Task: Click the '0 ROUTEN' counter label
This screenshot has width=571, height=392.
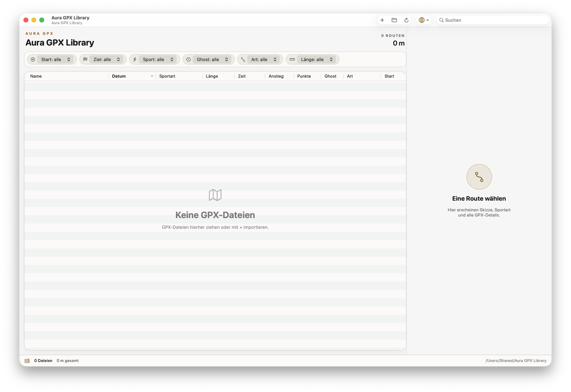Action: pyautogui.click(x=393, y=36)
